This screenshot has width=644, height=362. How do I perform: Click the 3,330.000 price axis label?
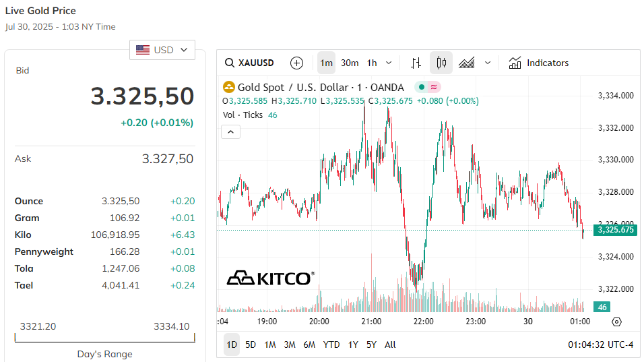[616, 159]
